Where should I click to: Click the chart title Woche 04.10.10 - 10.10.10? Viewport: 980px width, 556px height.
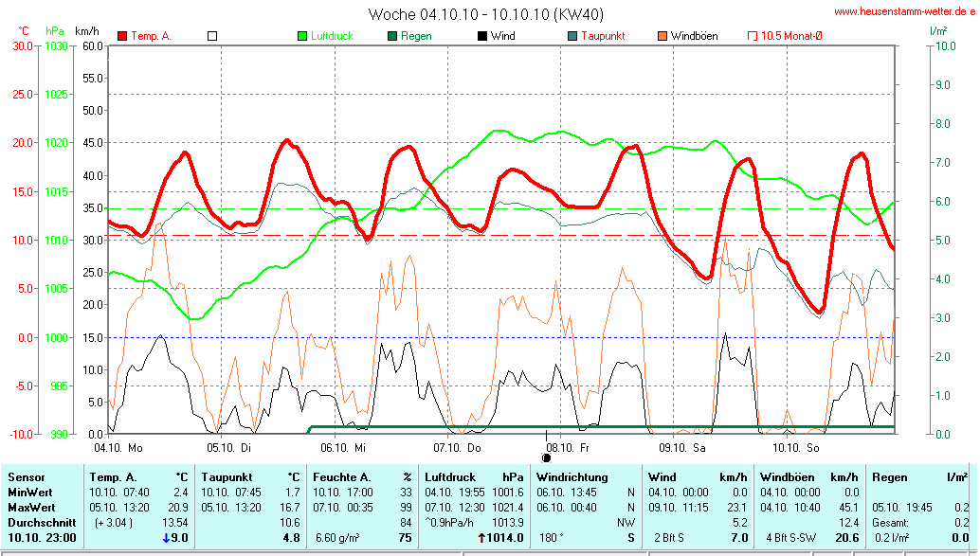[x=485, y=13]
